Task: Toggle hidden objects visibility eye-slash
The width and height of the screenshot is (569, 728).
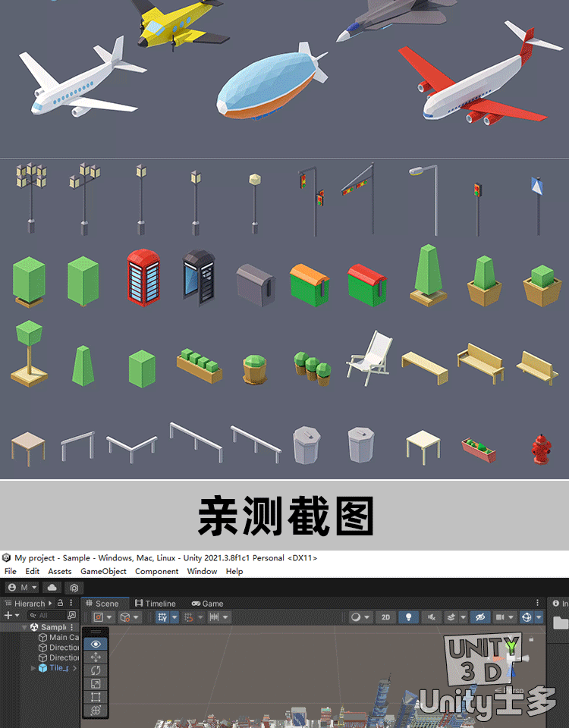Action: [480, 617]
